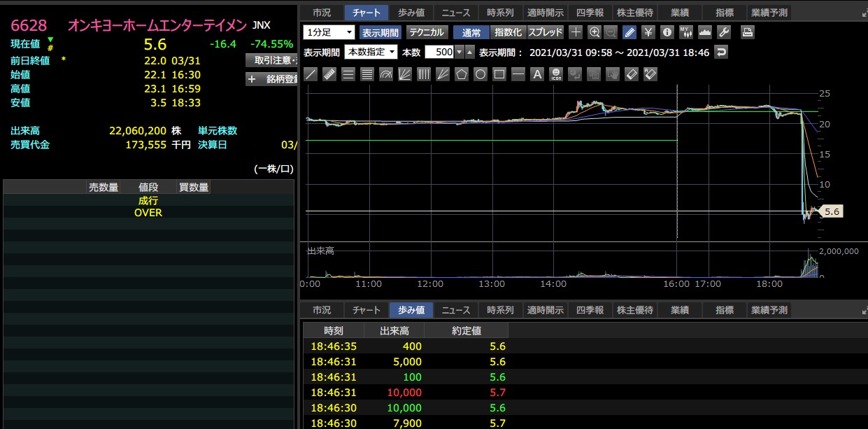Open the MY chart settings icon

click(x=685, y=32)
